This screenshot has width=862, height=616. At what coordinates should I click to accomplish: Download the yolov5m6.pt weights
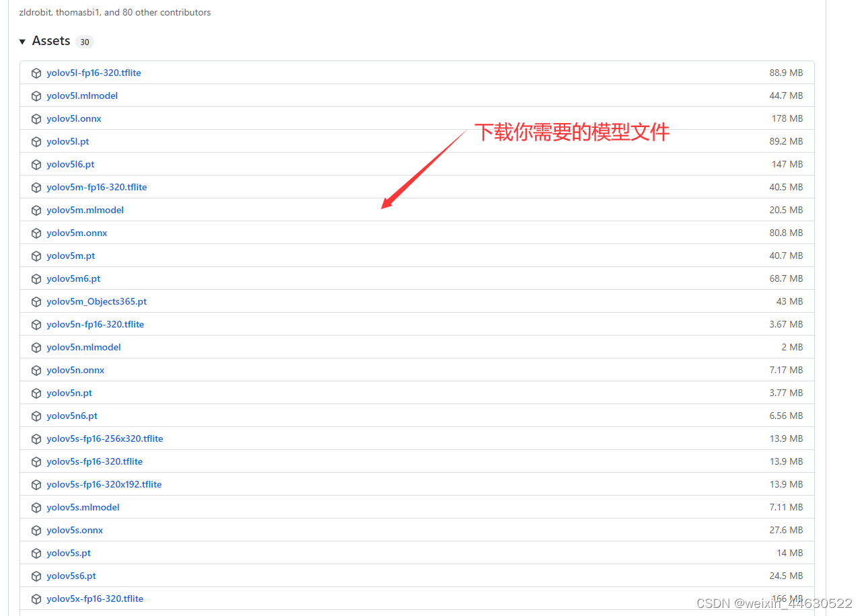73,278
